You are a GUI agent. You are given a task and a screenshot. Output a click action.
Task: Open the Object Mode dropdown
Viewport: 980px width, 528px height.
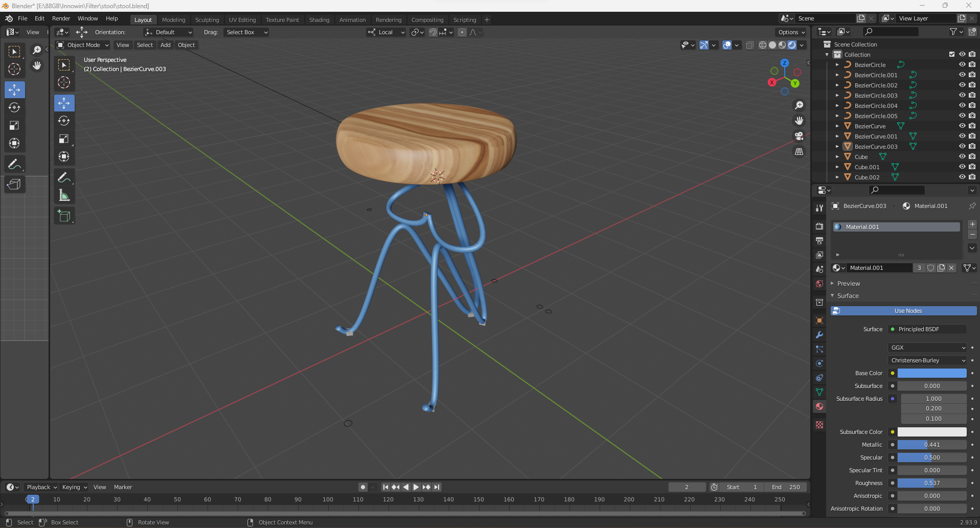tap(83, 45)
